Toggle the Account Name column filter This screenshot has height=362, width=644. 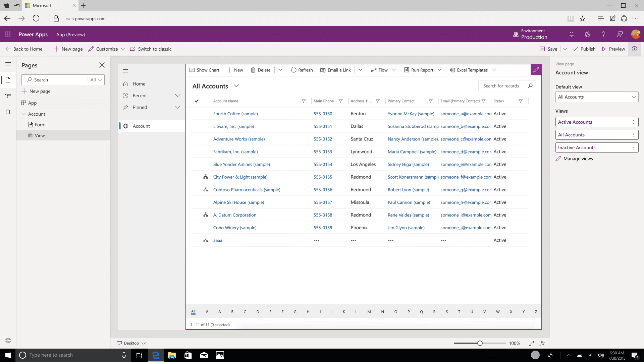(x=304, y=101)
